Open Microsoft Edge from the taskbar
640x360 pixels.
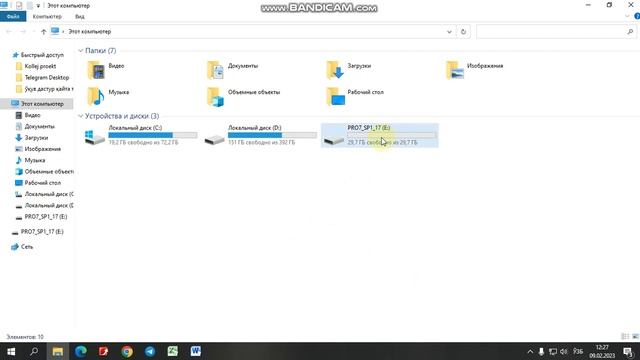click(x=81, y=351)
